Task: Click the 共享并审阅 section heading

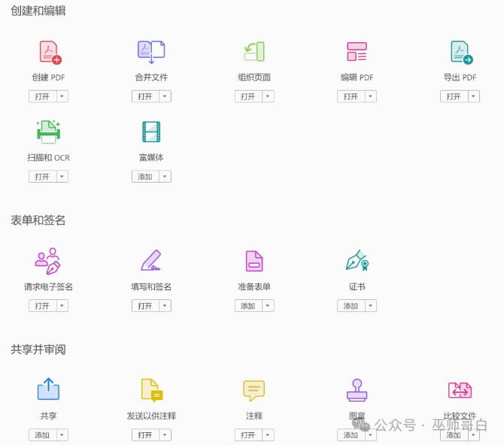Action: pyautogui.click(x=38, y=350)
